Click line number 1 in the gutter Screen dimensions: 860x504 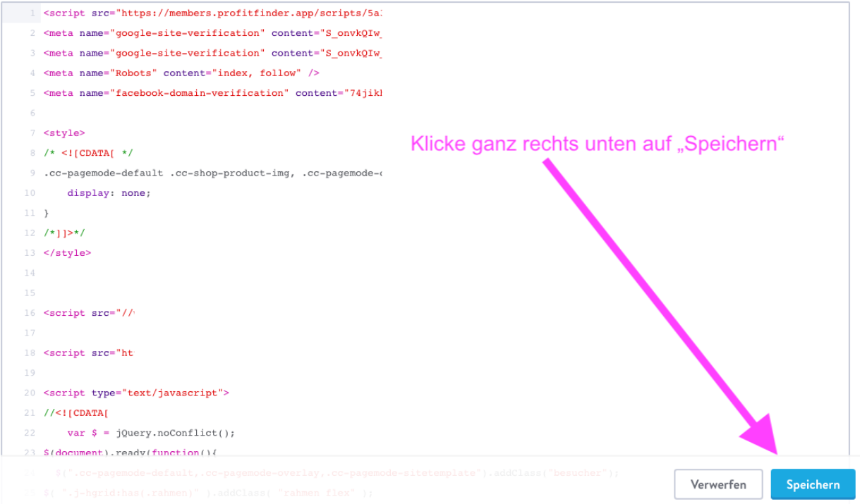[32, 13]
